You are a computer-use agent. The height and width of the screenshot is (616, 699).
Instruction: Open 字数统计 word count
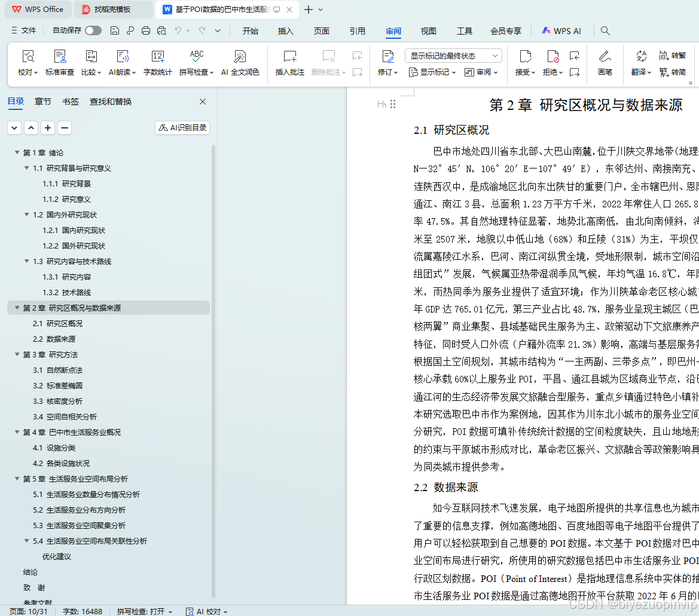click(x=157, y=63)
